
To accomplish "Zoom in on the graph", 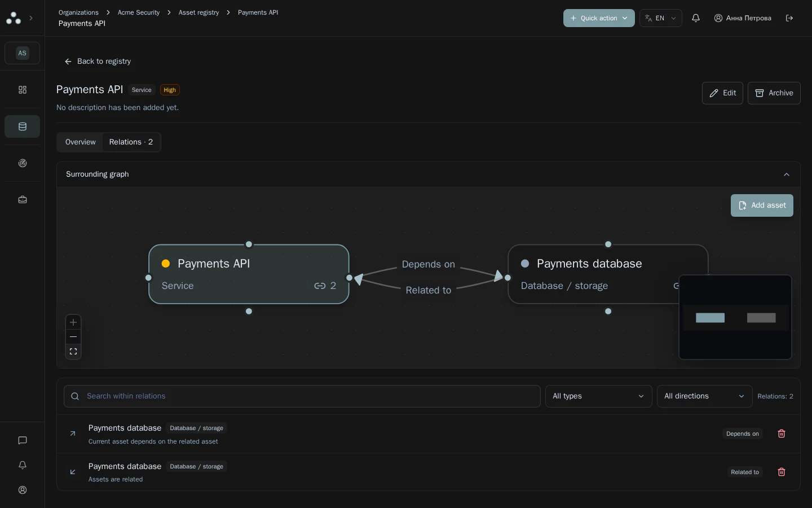I will [x=73, y=322].
